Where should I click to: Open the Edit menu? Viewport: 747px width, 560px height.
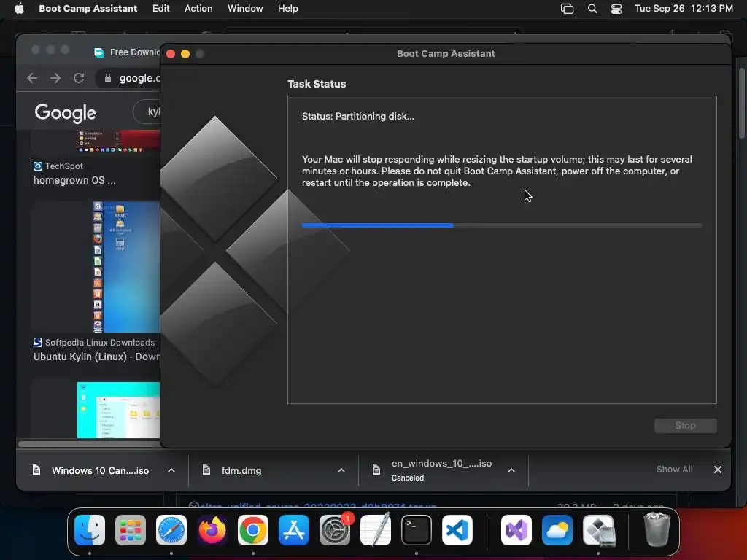161,9
